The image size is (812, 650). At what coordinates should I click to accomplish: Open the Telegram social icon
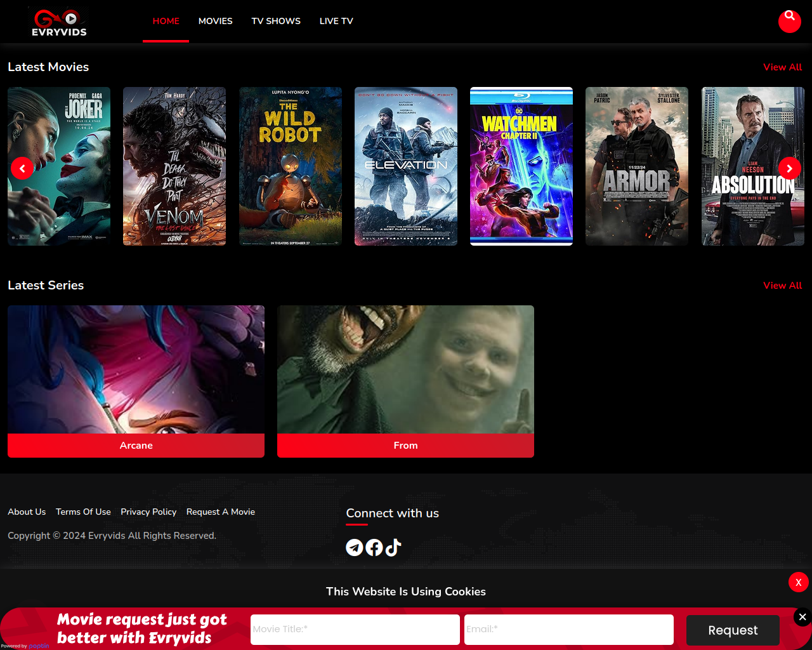click(x=355, y=547)
